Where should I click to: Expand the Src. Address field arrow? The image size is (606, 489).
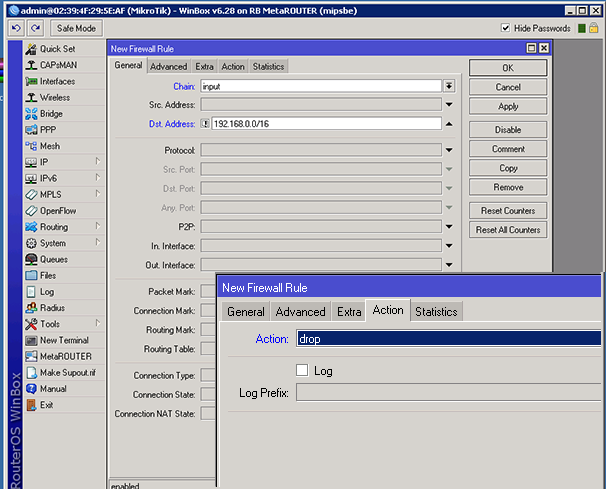pyautogui.click(x=449, y=104)
